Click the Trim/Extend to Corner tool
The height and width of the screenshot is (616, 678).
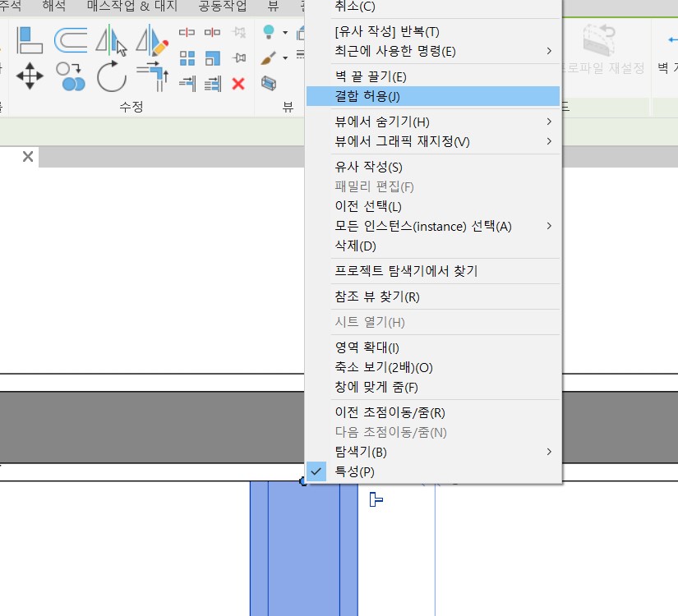pyautogui.click(x=151, y=77)
